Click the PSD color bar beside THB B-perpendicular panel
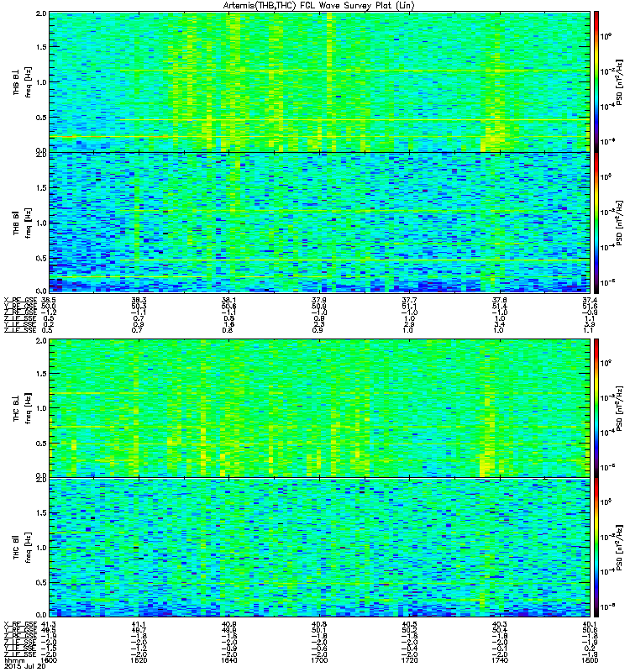 596,81
